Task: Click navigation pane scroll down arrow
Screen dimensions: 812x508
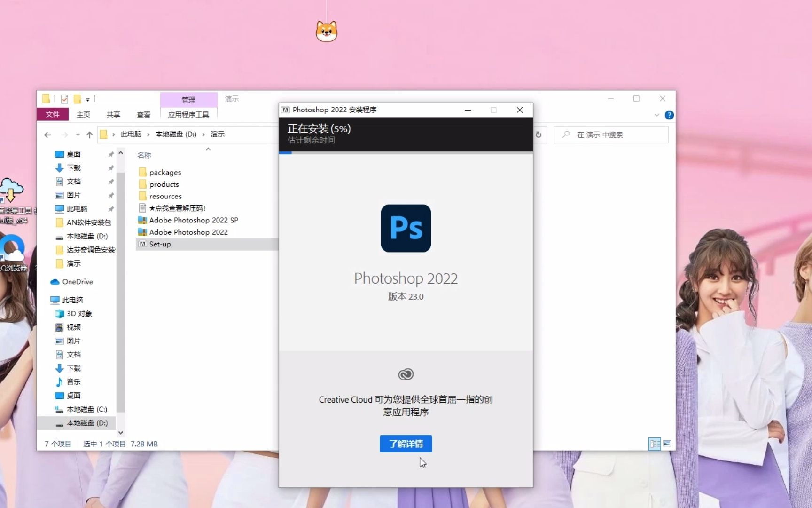Action: pos(121,433)
